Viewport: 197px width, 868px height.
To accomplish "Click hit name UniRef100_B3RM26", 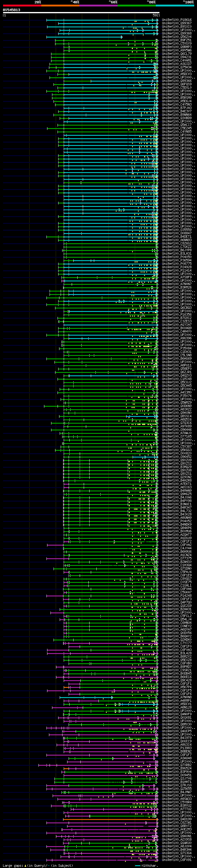I will [176, 287].
